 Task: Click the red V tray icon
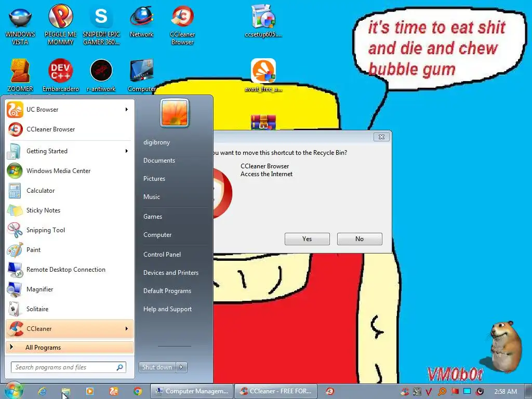click(429, 392)
